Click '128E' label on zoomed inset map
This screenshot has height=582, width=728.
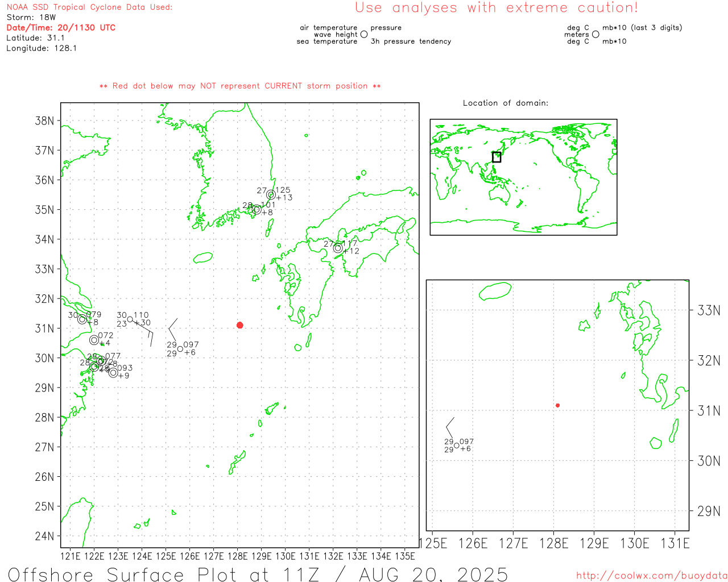(553, 543)
